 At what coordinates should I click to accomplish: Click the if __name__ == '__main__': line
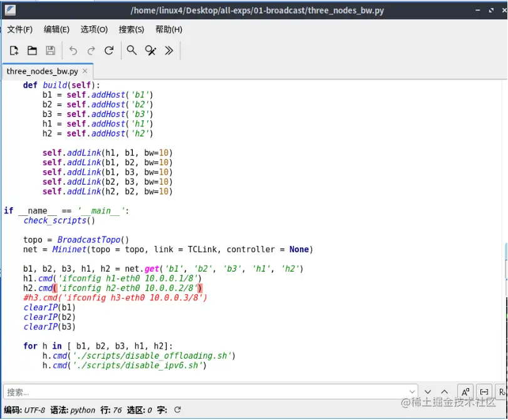point(66,211)
